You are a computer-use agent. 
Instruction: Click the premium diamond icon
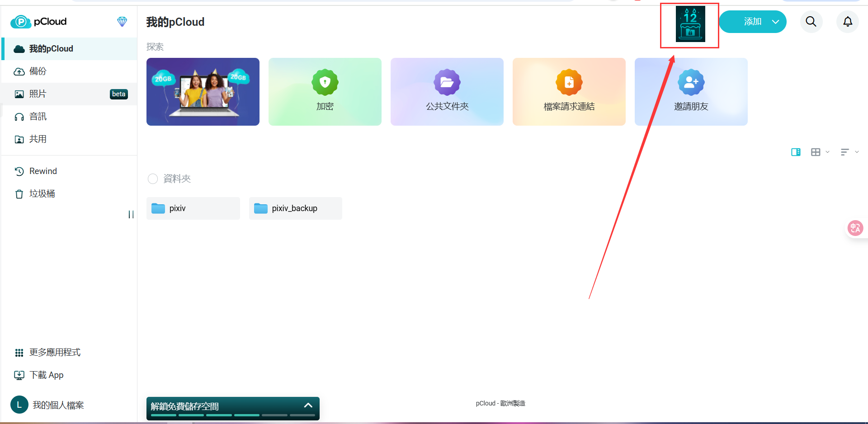click(x=122, y=22)
